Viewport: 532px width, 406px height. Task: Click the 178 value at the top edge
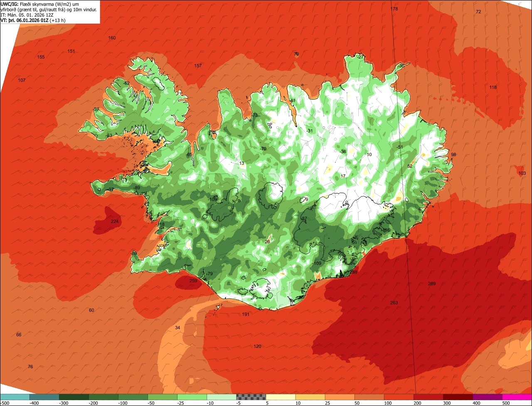click(x=394, y=9)
